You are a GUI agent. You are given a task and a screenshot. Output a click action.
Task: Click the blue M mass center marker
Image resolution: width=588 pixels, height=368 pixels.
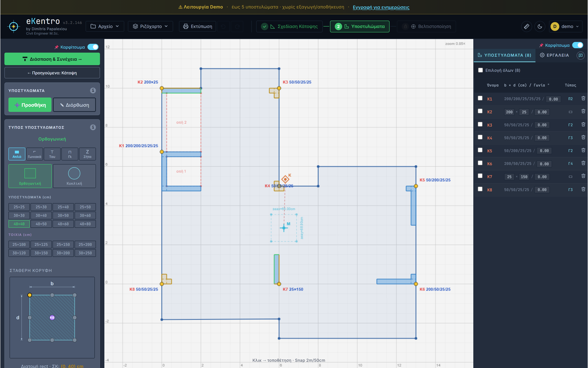284,228
